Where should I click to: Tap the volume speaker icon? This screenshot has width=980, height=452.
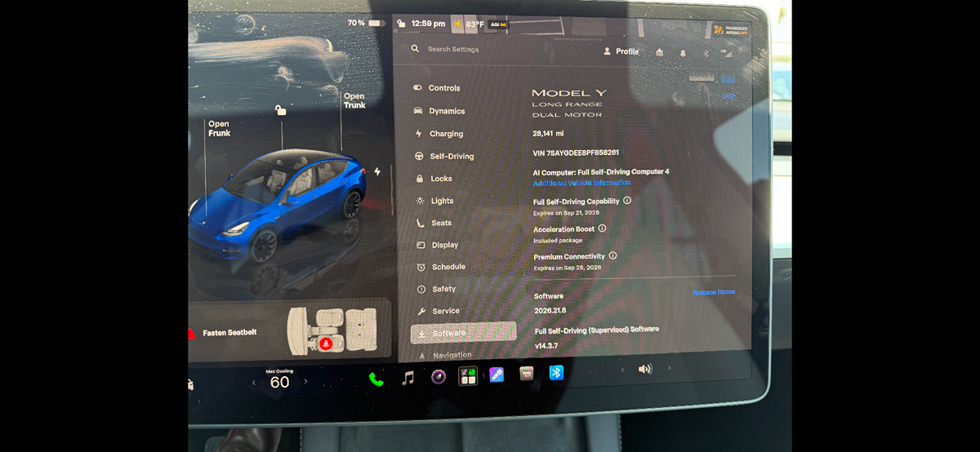645,369
